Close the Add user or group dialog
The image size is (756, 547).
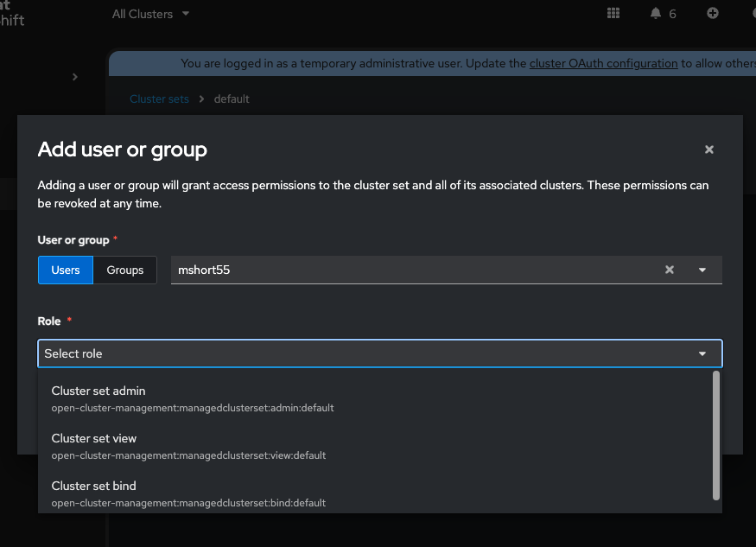(x=709, y=149)
